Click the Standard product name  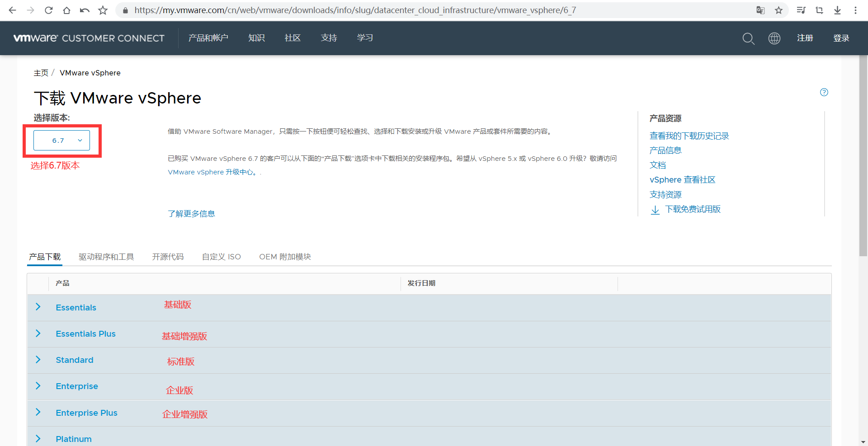pyautogui.click(x=75, y=360)
